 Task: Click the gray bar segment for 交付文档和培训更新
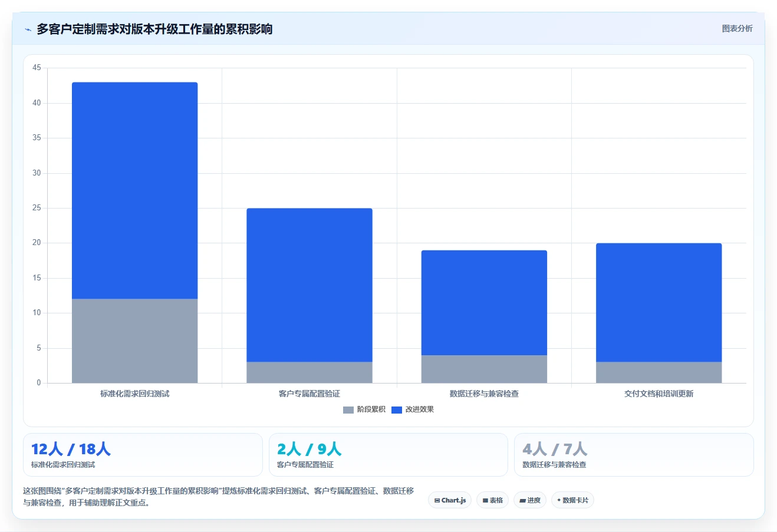tap(659, 372)
